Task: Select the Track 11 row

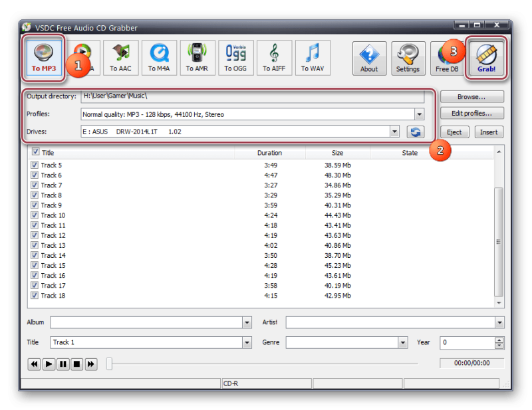Action: (x=261, y=225)
